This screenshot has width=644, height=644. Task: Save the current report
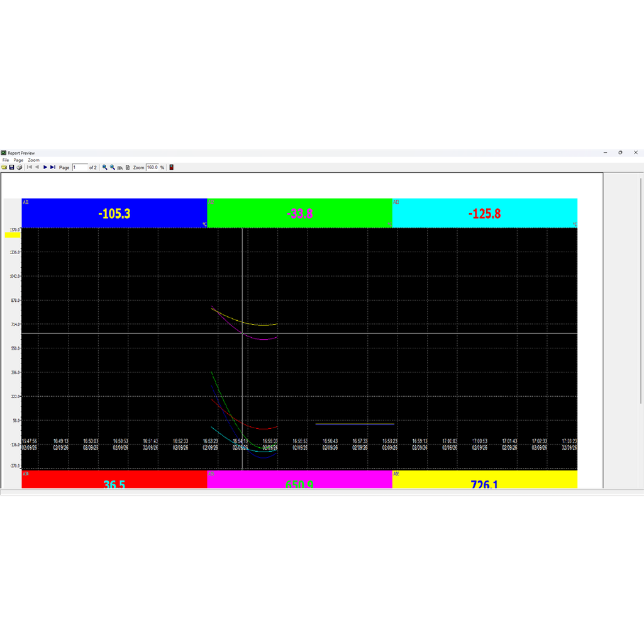(x=11, y=167)
